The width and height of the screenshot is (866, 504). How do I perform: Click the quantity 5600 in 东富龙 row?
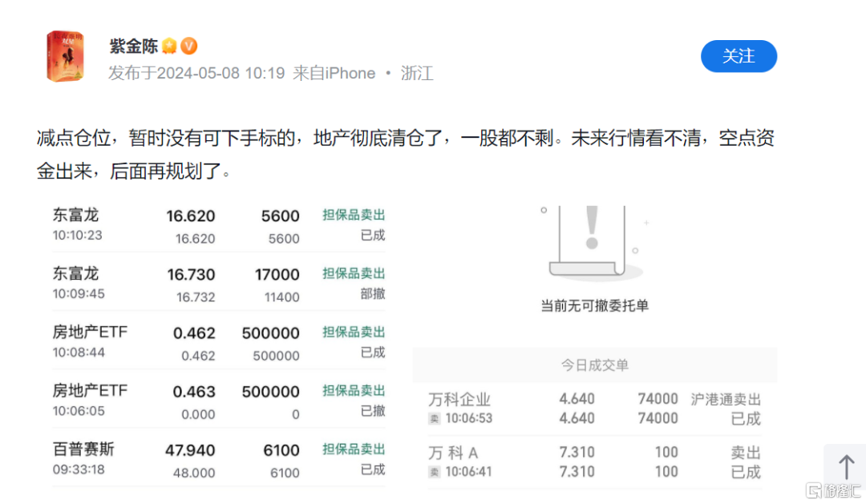[x=280, y=216]
